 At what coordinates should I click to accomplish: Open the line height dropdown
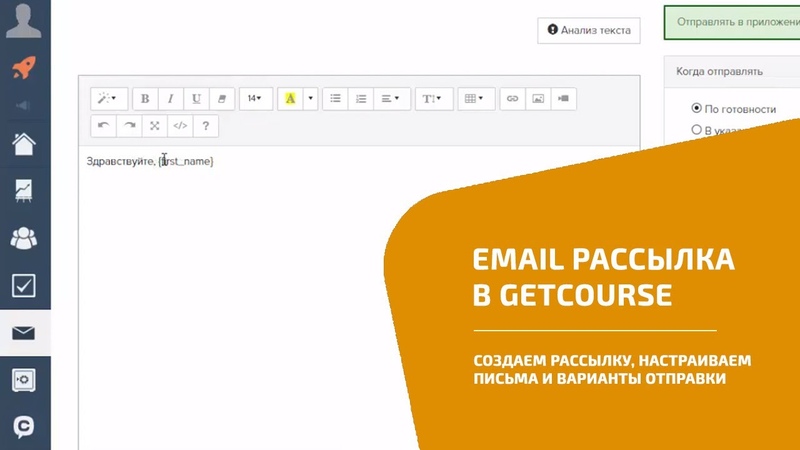tap(434, 98)
